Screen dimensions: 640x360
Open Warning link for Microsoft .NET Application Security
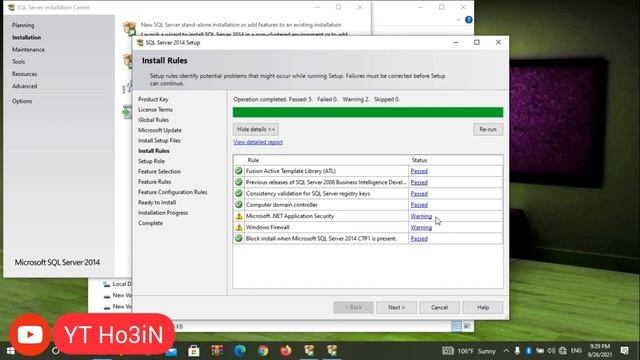pyautogui.click(x=421, y=216)
